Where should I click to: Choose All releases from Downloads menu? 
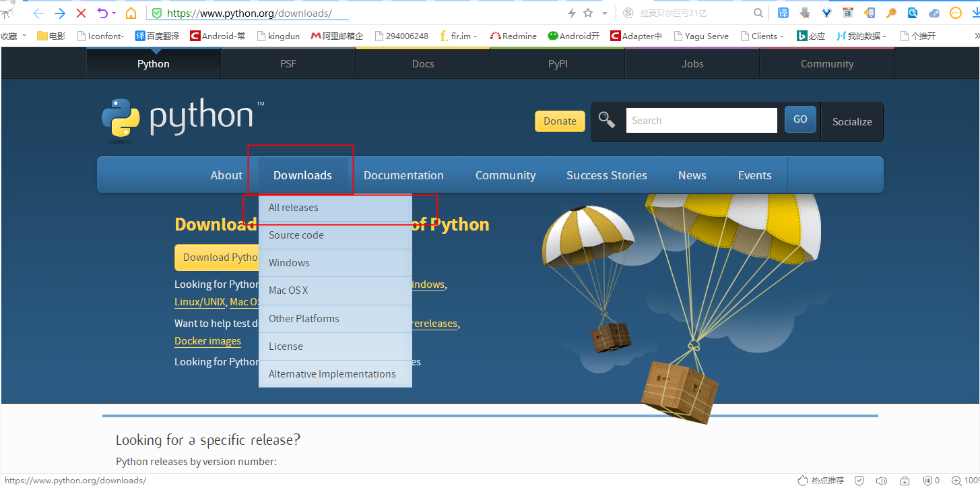(335, 208)
